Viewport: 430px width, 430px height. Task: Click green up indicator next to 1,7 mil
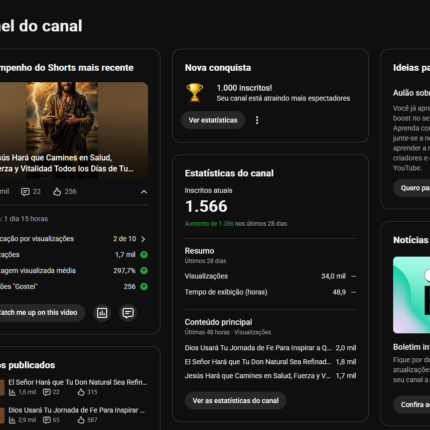coord(144,255)
